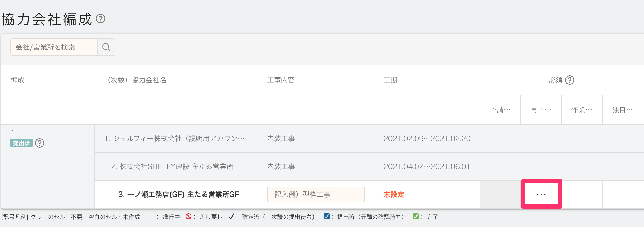644x227 pixels.
Task: Click the blue 提出済 checkbox in legend
Action: [x=327, y=217]
